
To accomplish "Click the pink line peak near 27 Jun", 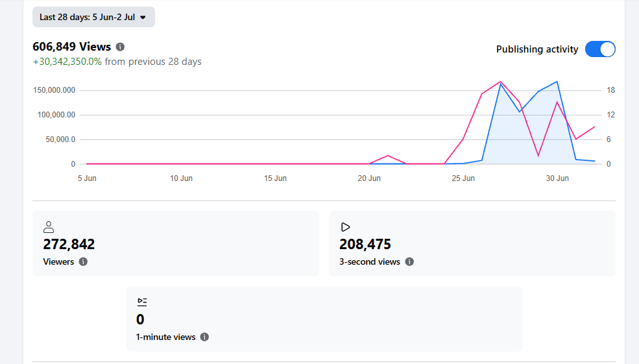I will (500, 82).
